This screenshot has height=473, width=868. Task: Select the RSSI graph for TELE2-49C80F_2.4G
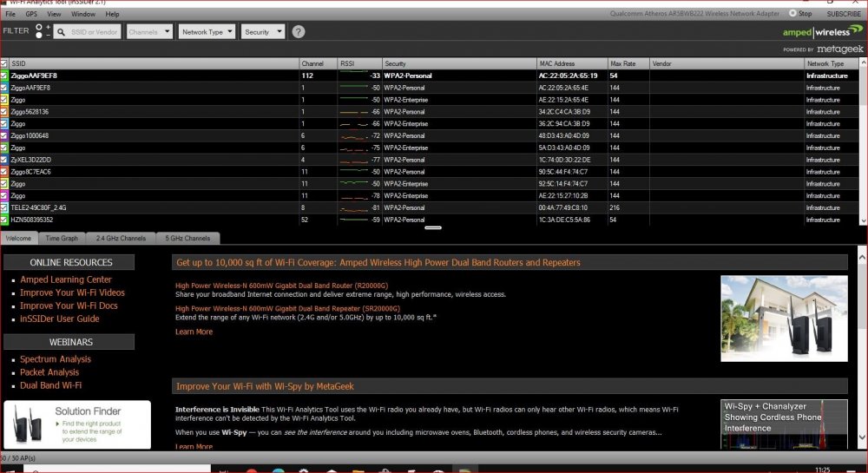click(x=354, y=208)
